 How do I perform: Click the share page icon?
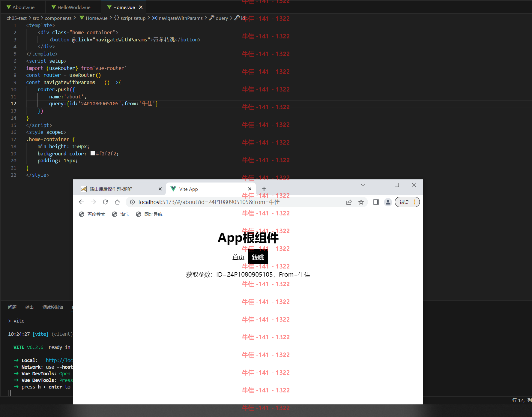click(349, 202)
